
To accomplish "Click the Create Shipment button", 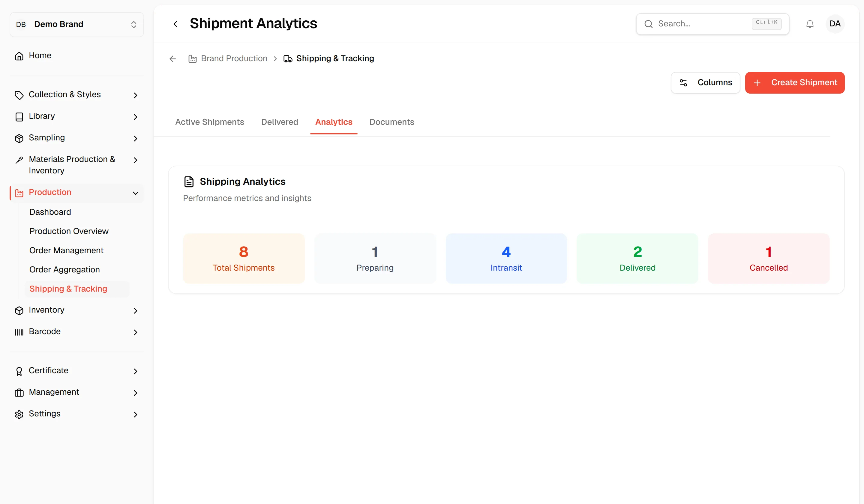I will point(794,82).
